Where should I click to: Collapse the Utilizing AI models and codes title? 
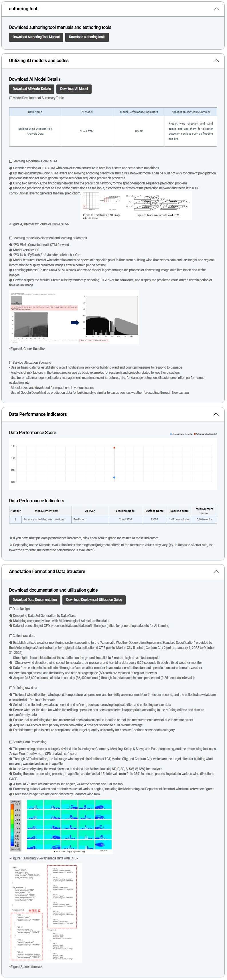39,60
